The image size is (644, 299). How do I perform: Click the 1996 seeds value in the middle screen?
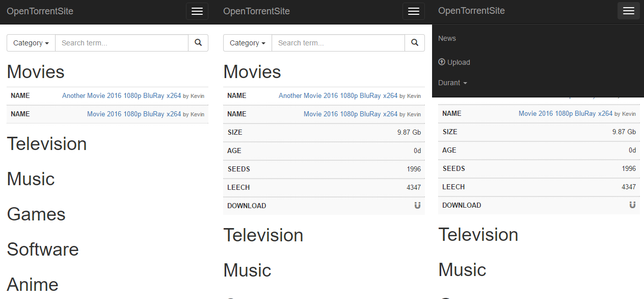pos(414,169)
